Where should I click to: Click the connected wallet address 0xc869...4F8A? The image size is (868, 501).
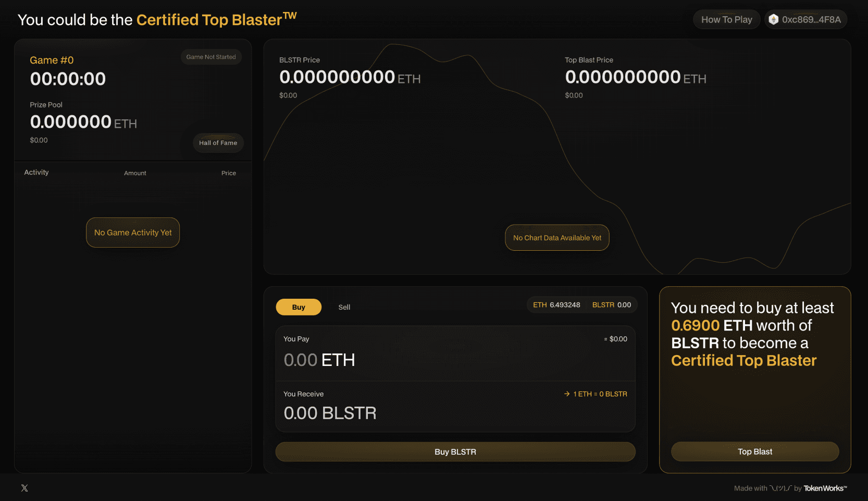tap(811, 19)
